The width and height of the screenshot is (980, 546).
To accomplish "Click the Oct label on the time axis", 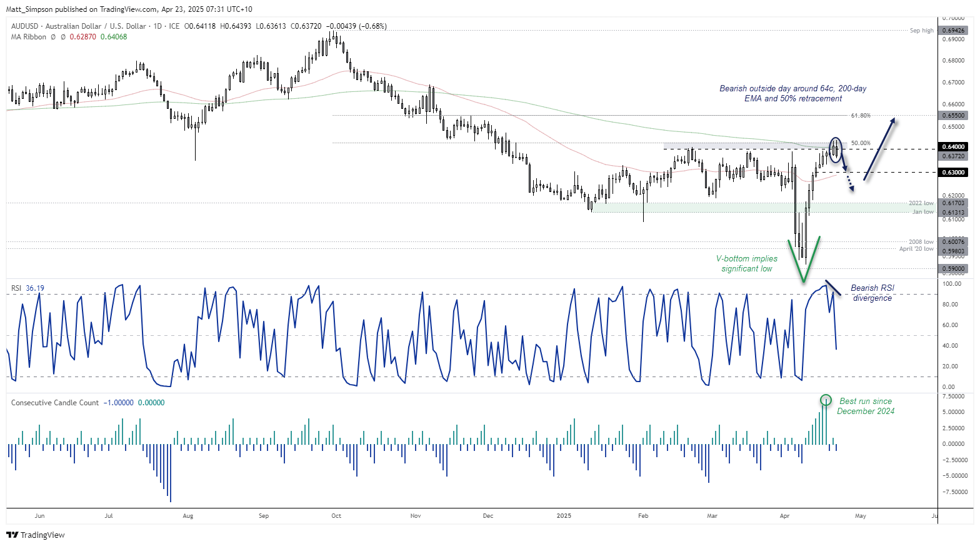I will [336, 516].
